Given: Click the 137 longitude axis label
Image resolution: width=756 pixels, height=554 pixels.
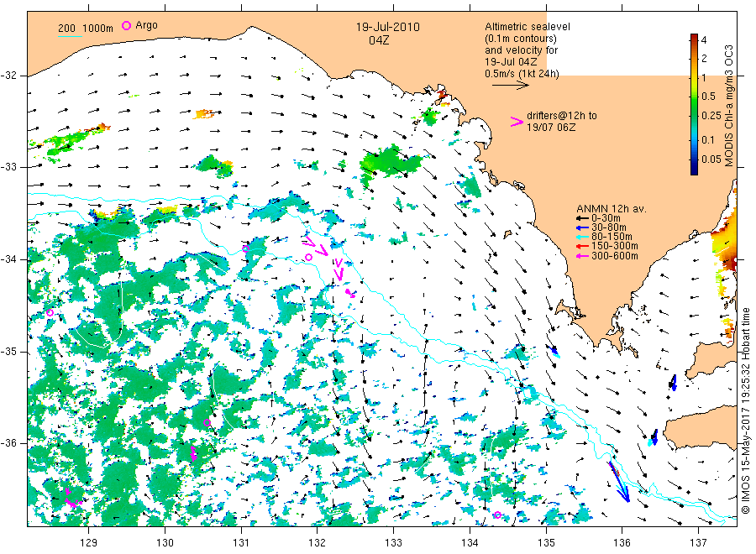Looking at the screenshot, I should [698, 543].
